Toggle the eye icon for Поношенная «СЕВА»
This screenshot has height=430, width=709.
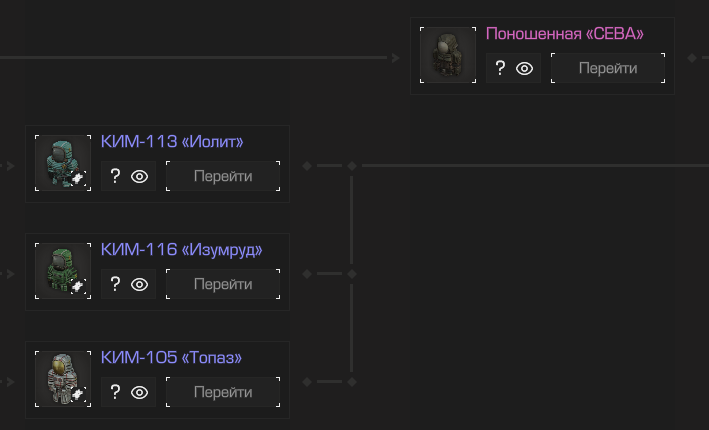[525, 69]
